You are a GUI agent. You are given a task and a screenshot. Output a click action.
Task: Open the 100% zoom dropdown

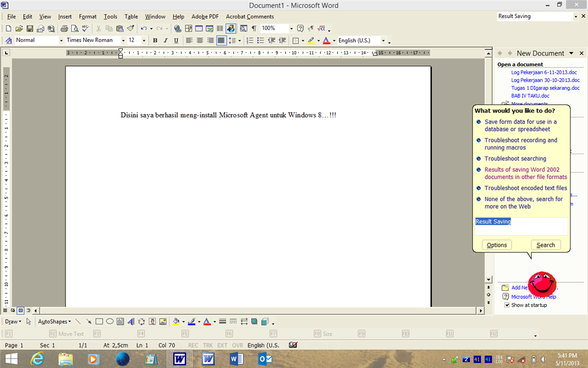coord(291,29)
